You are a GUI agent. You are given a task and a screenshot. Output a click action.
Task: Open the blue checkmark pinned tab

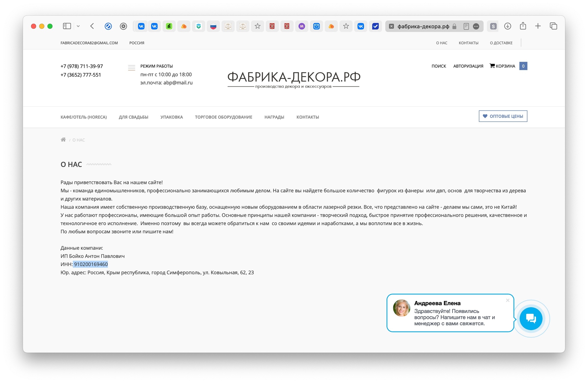click(375, 26)
